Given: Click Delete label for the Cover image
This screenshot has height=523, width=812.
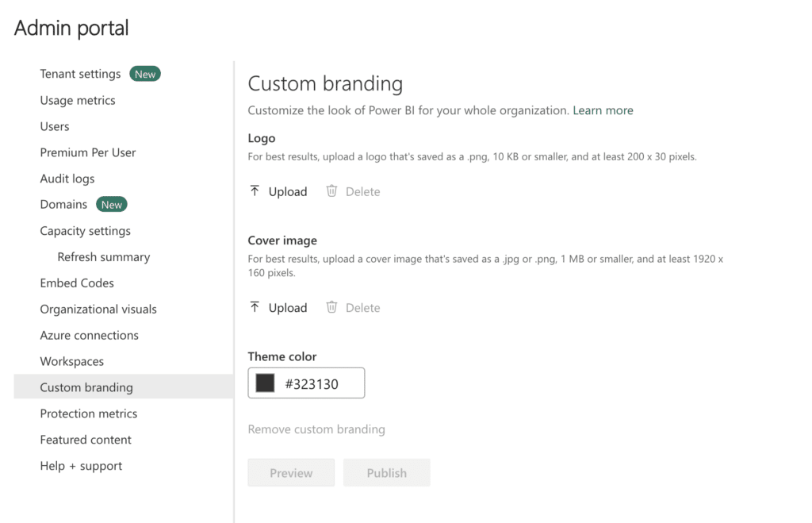Looking at the screenshot, I should (x=362, y=308).
